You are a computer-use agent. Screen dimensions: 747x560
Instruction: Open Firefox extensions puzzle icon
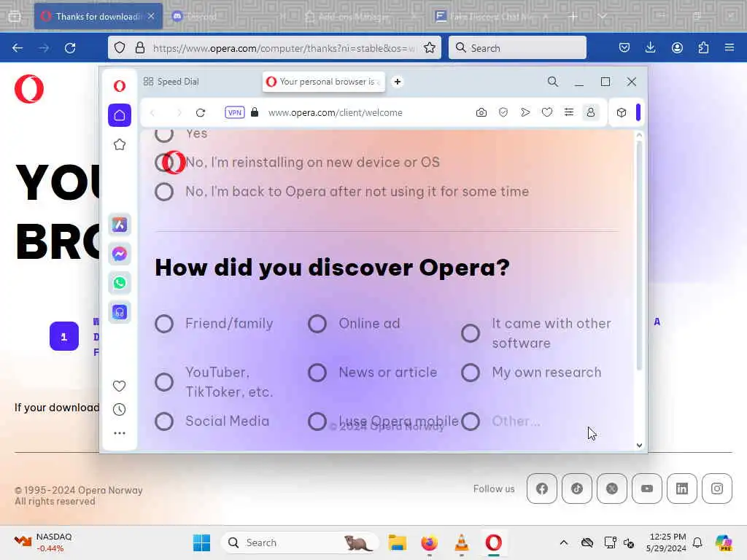pos(703,48)
